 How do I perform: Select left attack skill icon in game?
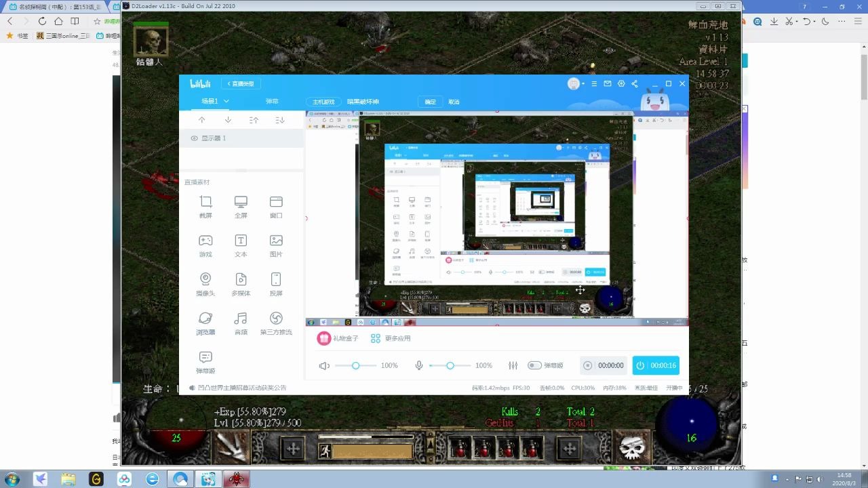[x=232, y=447]
